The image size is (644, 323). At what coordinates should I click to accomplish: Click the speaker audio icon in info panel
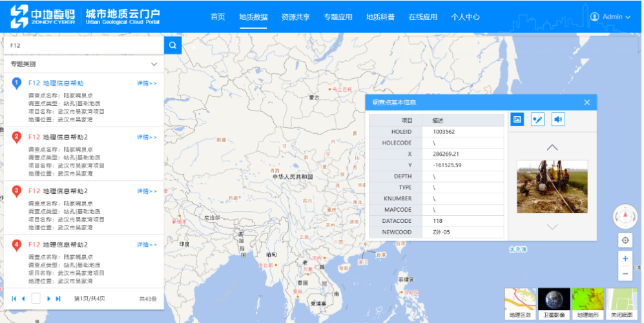pyautogui.click(x=557, y=119)
